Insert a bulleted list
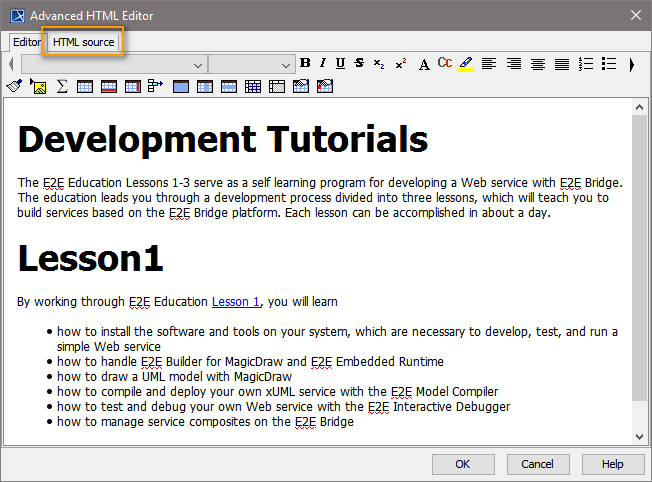Image resolution: width=652 pixels, height=482 pixels. coord(608,64)
